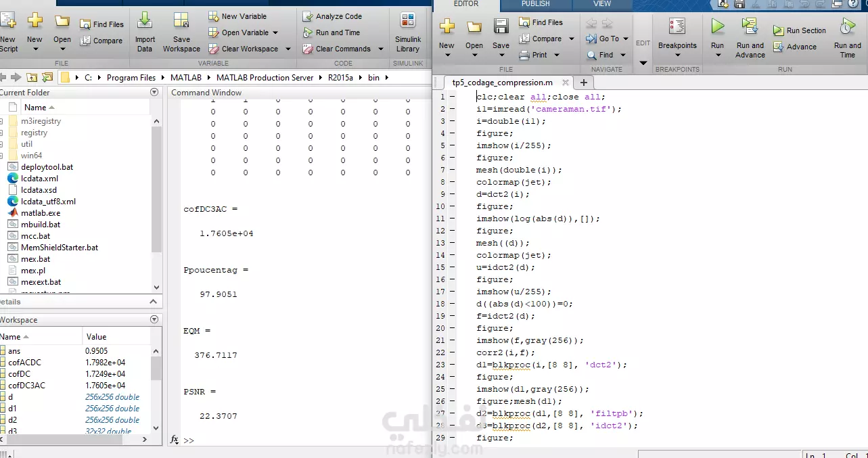
Task: Select cofACDC variable in Workspace
Action: tap(24, 362)
